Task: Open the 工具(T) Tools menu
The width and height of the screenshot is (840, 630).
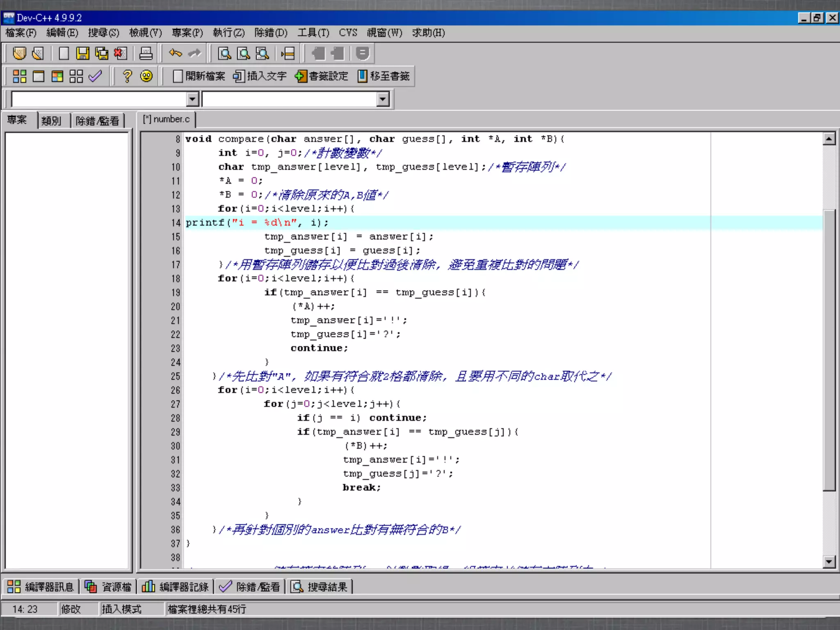Action: 313,33
